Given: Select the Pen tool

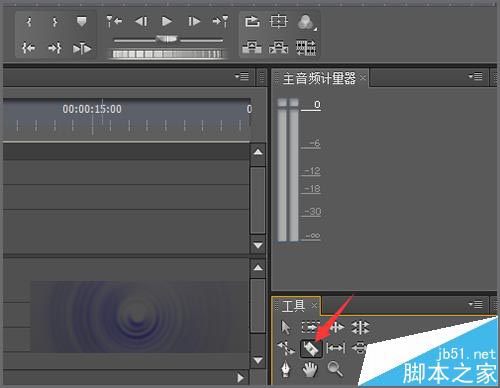Looking at the screenshot, I should tap(286, 370).
